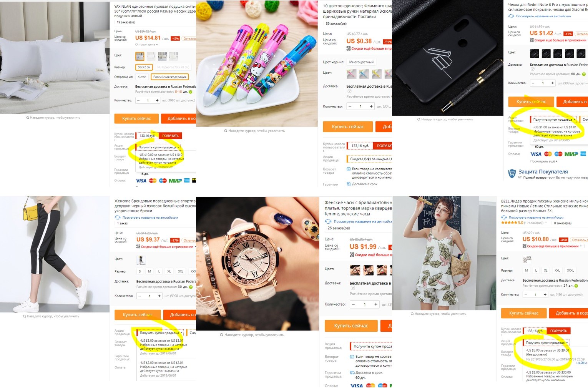The image size is (588, 392).
Task: Choose size XXXL for the pajamas
Action: [x=571, y=270]
